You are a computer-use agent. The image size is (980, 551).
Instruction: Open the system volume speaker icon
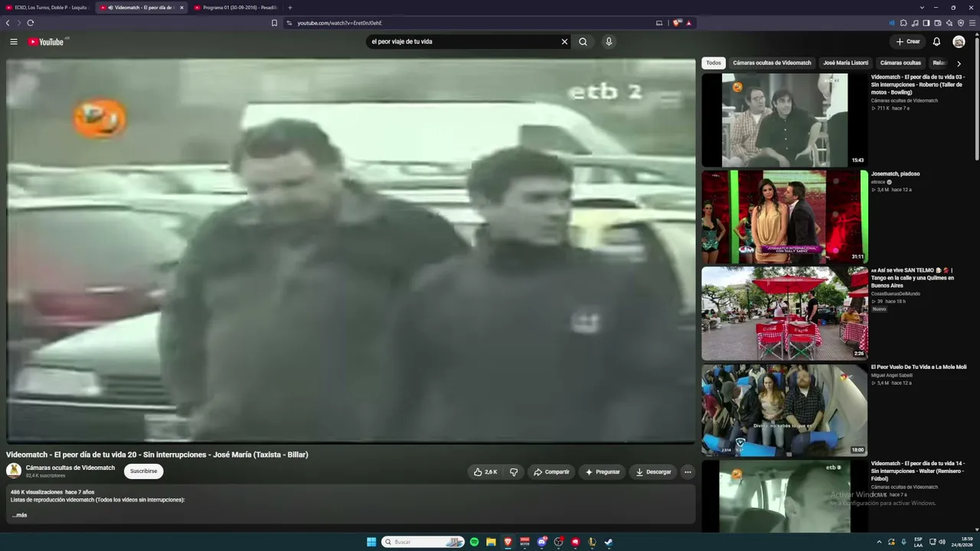click(x=942, y=542)
